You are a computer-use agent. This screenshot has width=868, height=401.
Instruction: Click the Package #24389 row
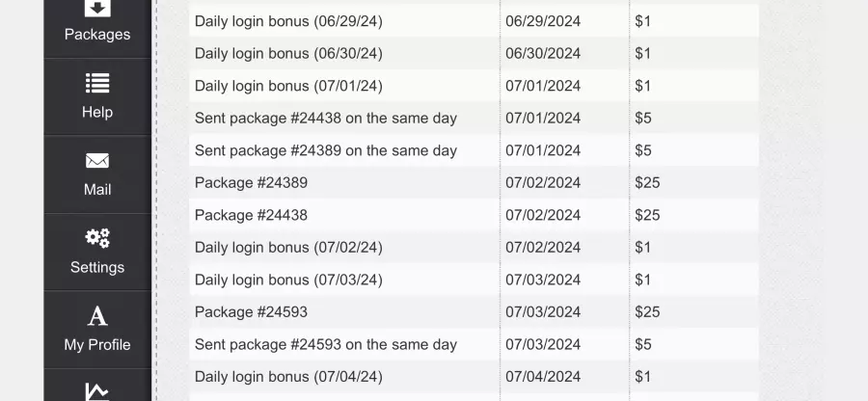[474, 182]
